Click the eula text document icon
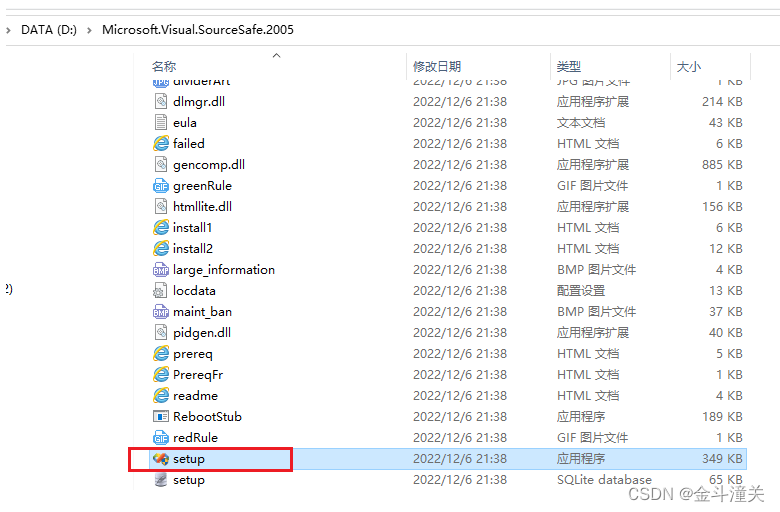Image resolution: width=780 pixels, height=512 pixels. 161,122
